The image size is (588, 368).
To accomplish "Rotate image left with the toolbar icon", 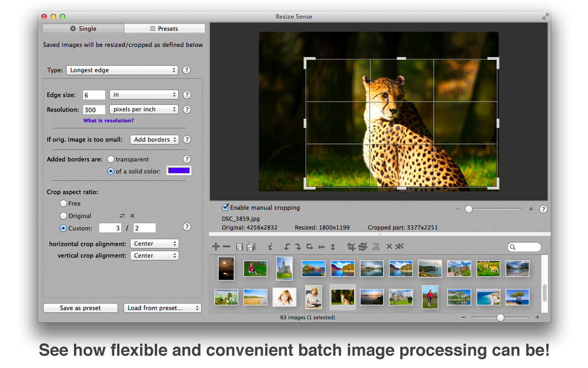I will click(287, 247).
